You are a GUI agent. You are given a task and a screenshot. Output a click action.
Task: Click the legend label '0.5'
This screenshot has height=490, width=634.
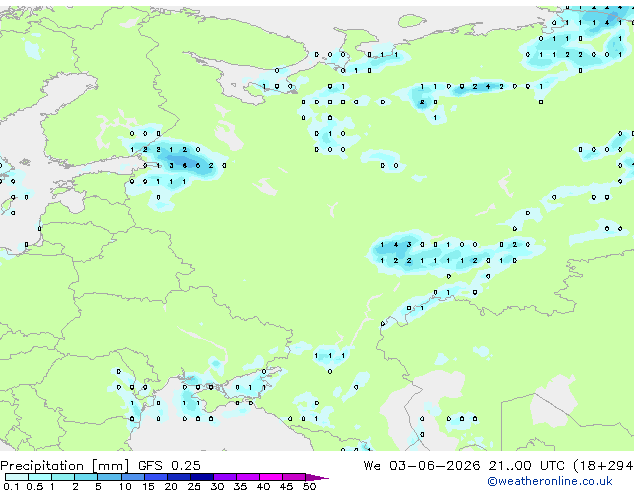click(34, 486)
